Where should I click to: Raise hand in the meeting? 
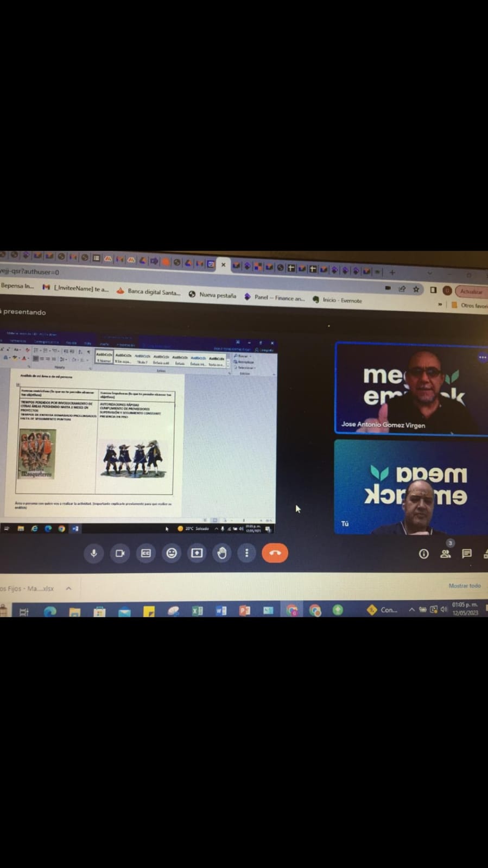pos(222,553)
